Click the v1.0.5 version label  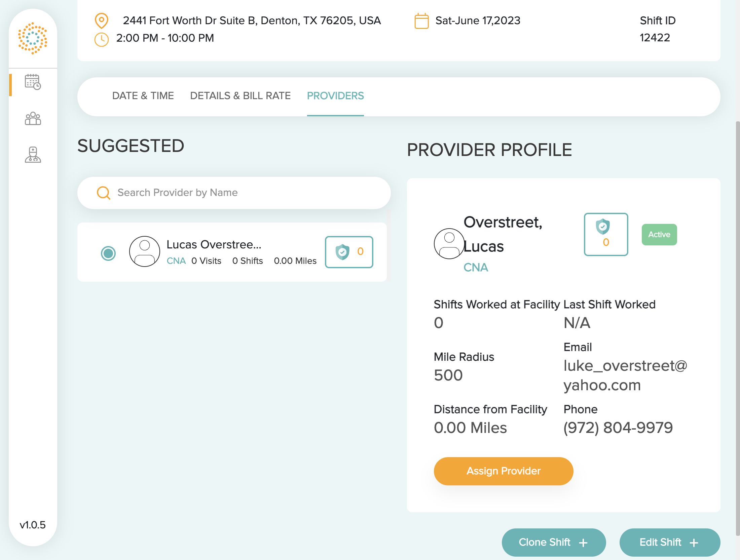[33, 525]
